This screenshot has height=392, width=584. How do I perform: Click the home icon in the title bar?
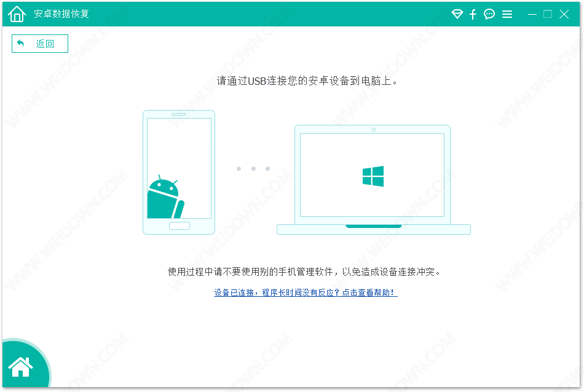17,14
